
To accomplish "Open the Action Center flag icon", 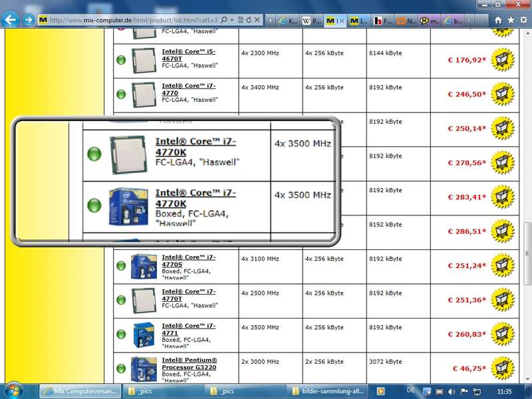I will (x=464, y=392).
